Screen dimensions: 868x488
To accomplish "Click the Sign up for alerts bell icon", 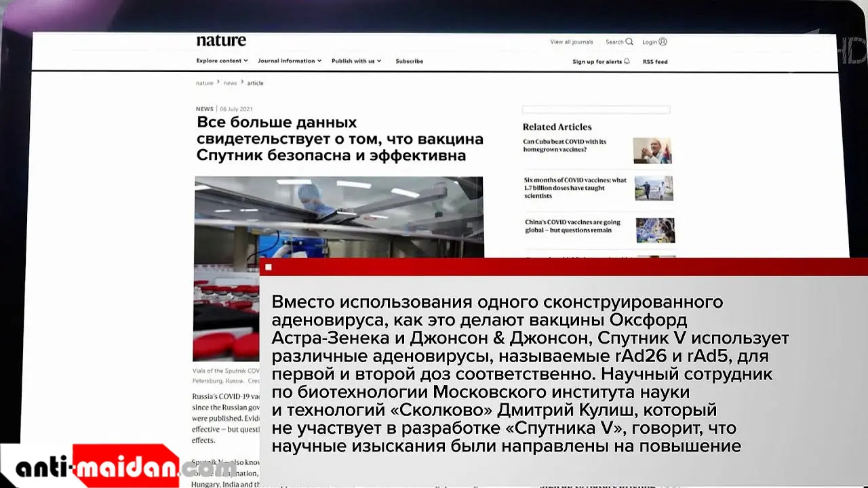I will pyautogui.click(x=627, y=61).
